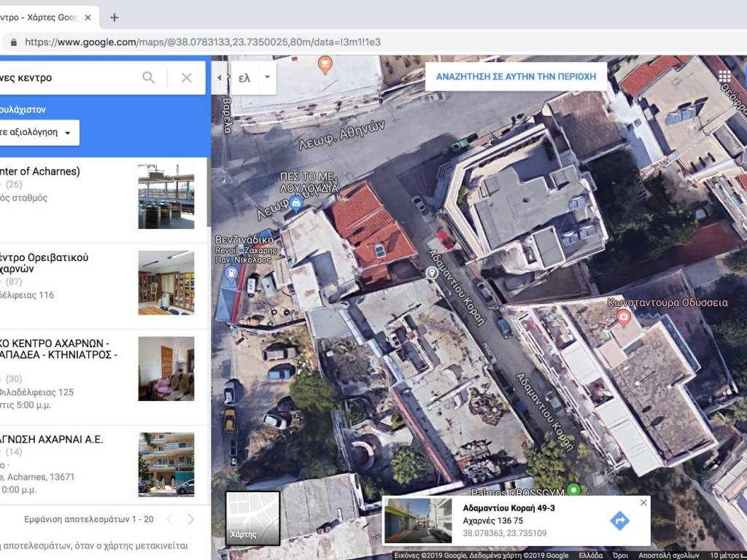This screenshot has height=560, width=747.
Task: Click the gray dropped pin on Αδαμαντίου Κοραή
Action: tap(432, 273)
